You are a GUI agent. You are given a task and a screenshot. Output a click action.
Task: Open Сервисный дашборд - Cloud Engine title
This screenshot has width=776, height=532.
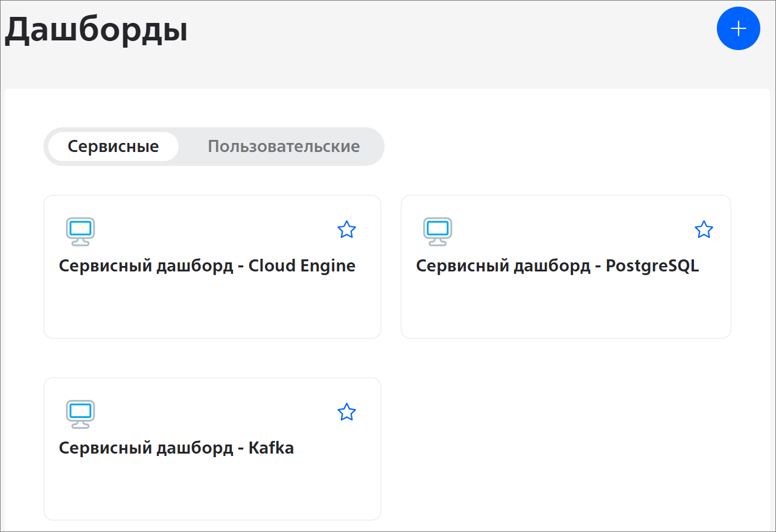[x=207, y=266]
